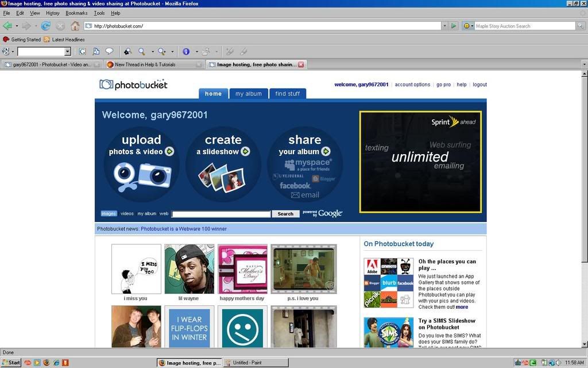Select the images search filter option

point(109,214)
